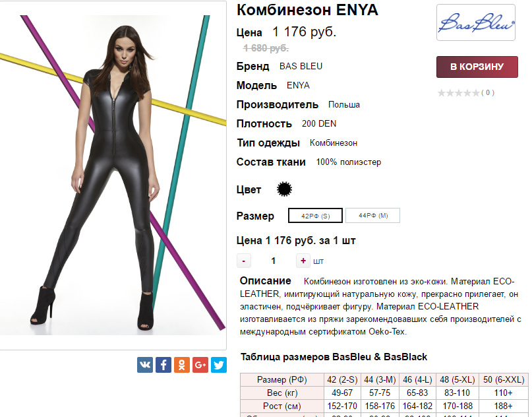Share the product on Twitter
Viewport: 532px width, 417px height.
point(218,365)
